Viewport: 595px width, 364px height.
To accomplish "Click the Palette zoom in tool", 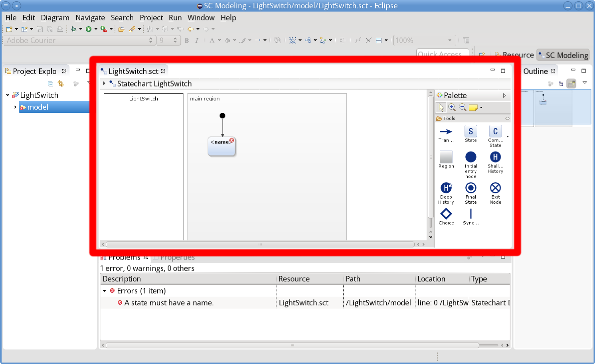I will 452,107.
